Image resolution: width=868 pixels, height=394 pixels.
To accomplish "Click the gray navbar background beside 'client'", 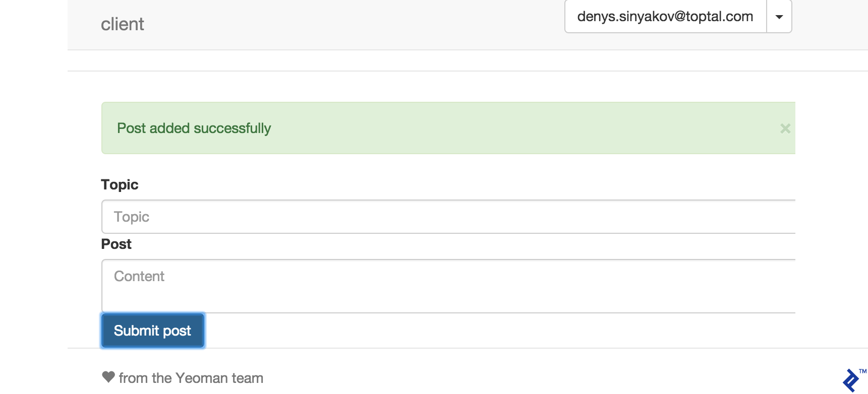I will tap(353, 24).
